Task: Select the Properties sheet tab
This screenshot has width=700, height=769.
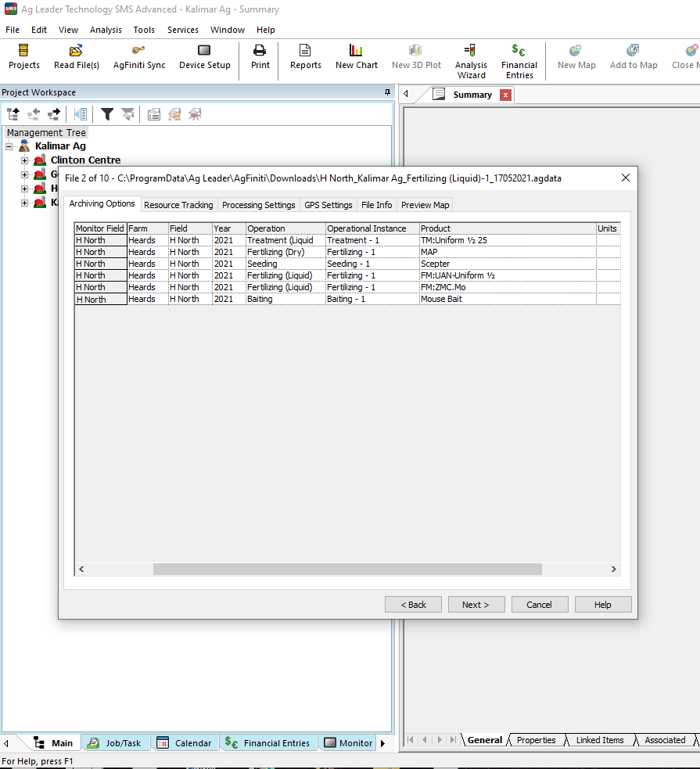Action: 536,740
